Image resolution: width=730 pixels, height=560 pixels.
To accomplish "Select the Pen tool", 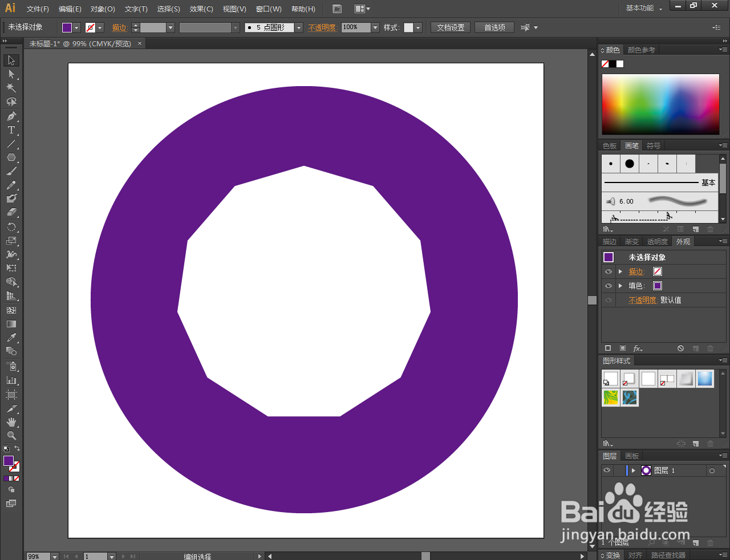I will 11,116.
